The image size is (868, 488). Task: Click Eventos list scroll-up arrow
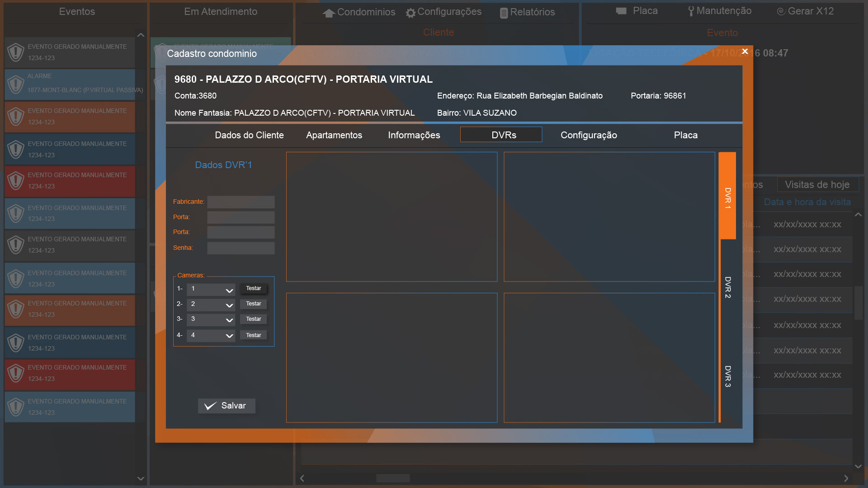click(x=141, y=35)
